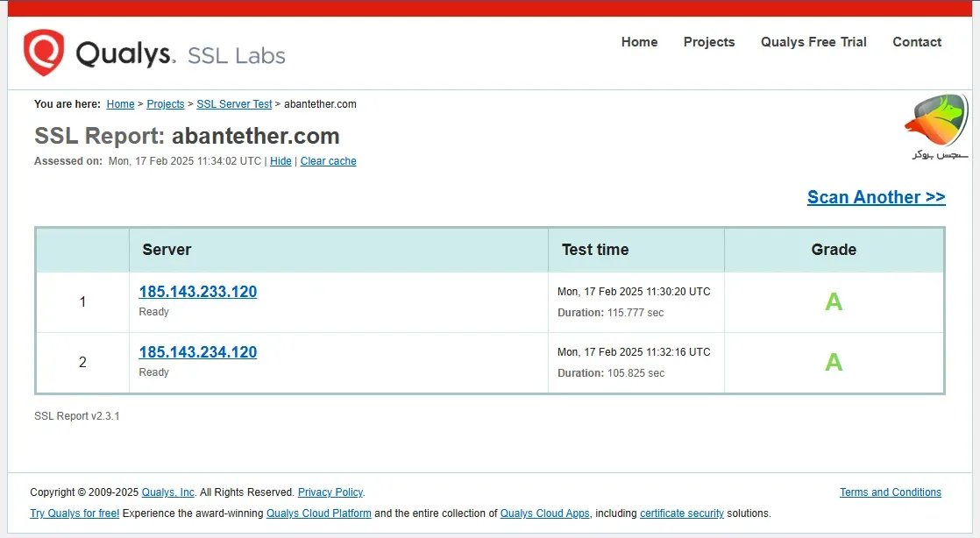Open the Qualys Cloud Platform link
Screen dimensions: 980x538
(319, 513)
